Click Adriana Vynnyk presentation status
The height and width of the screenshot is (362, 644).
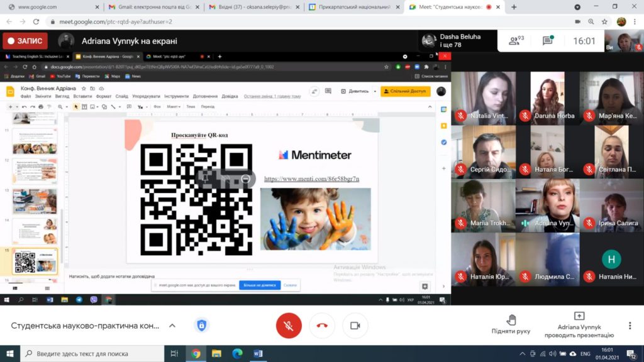coord(579,325)
